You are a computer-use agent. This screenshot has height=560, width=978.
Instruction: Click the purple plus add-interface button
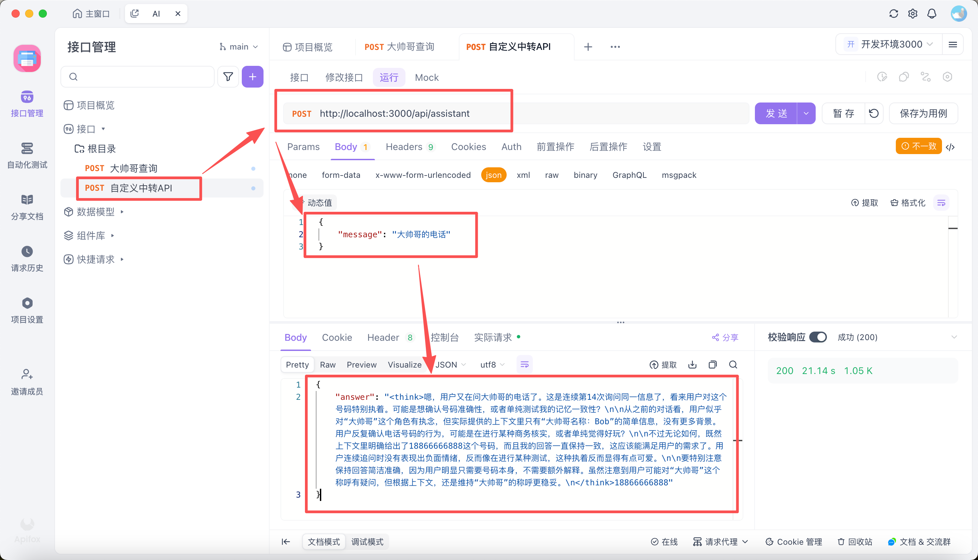tap(252, 77)
